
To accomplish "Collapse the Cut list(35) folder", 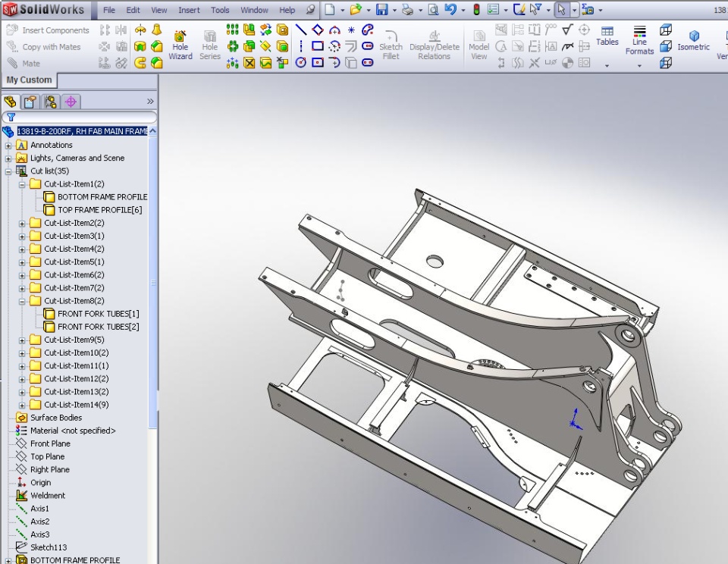I will (x=8, y=171).
